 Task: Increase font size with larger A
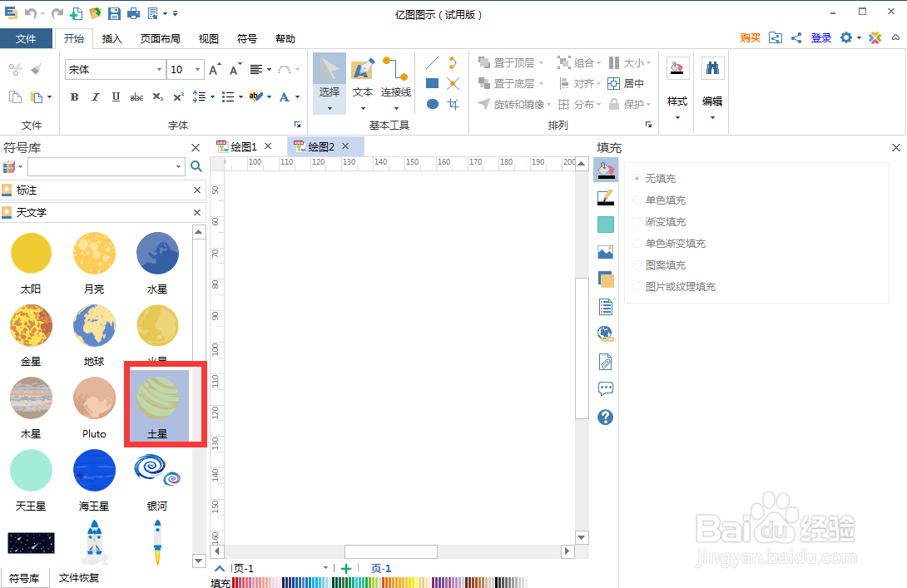pyautogui.click(x=215, y=69)
